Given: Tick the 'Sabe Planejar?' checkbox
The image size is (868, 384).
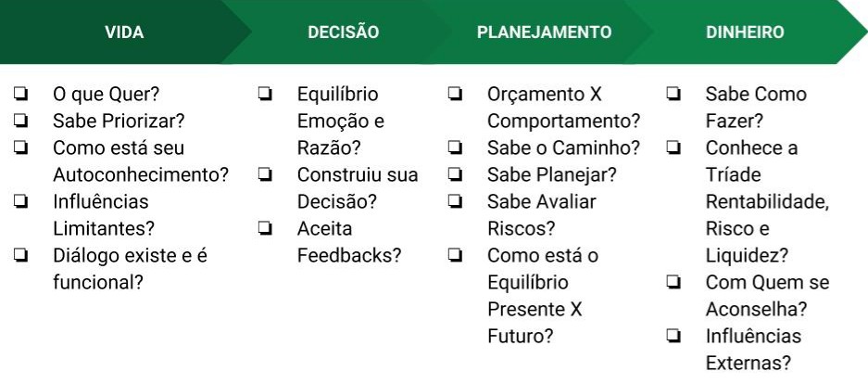Looking at the screenshot, I should pos(456,174).
